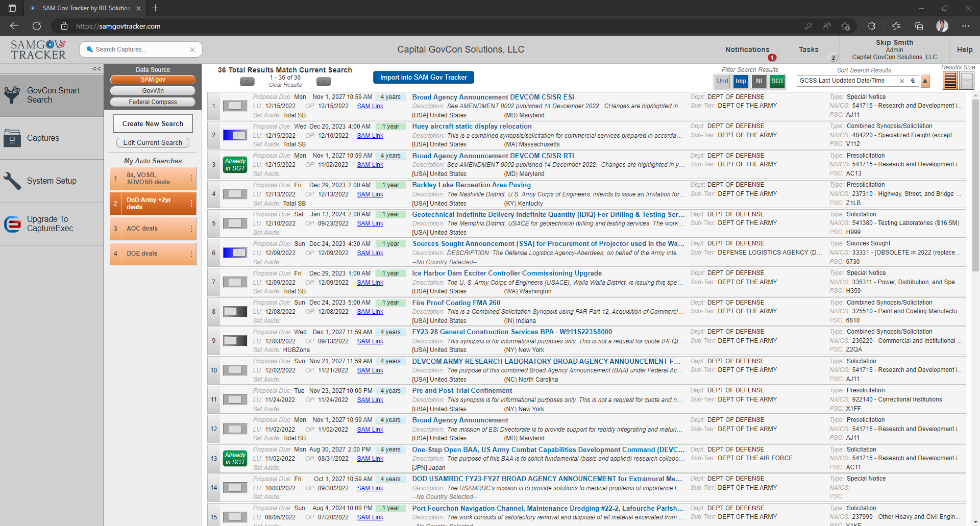Open options menu for DOE deals search
The height and width of the screenshot is (526, 980).
point(191,254)
